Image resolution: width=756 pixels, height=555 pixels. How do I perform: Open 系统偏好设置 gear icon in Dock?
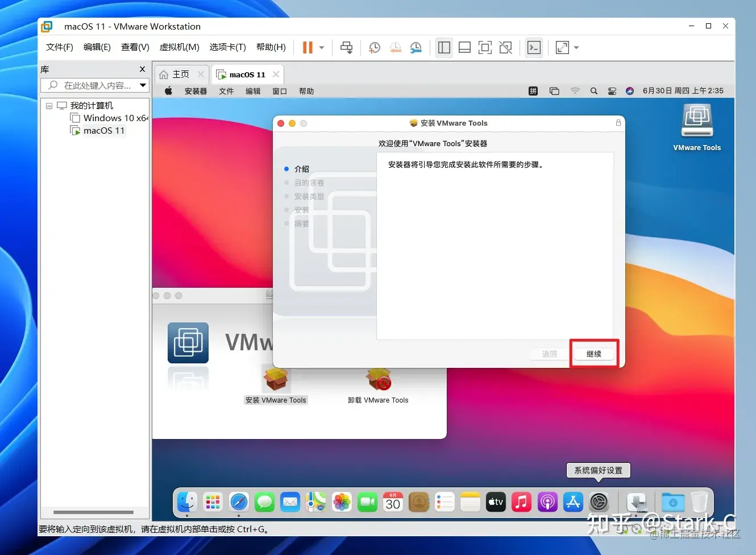pyautogui.click(x=599, y=502)
